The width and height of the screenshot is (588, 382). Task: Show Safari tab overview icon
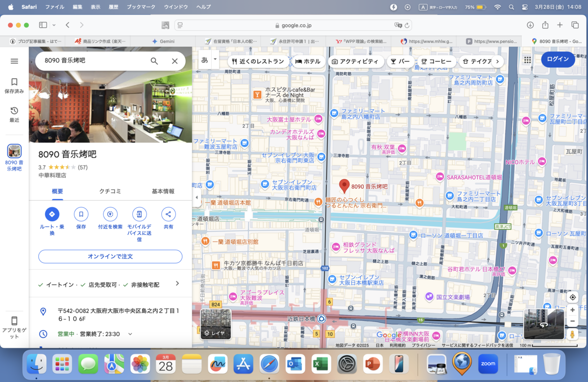tap(575, 25)
